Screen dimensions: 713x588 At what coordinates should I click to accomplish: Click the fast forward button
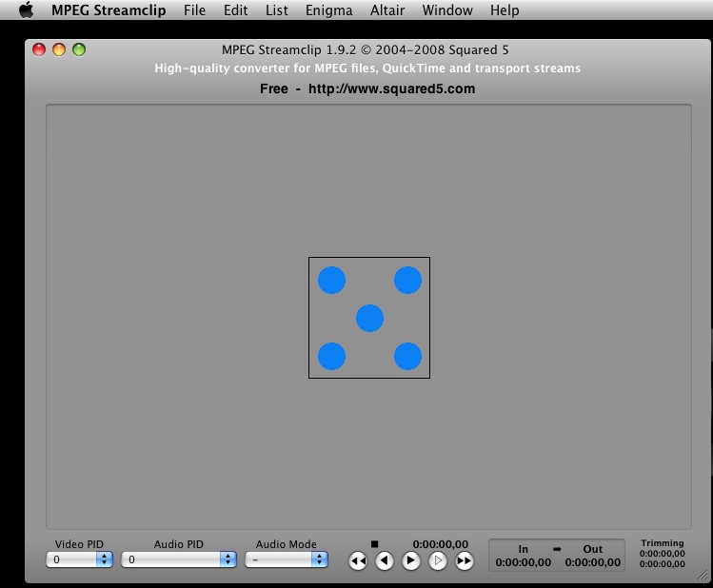coord(465,561)
